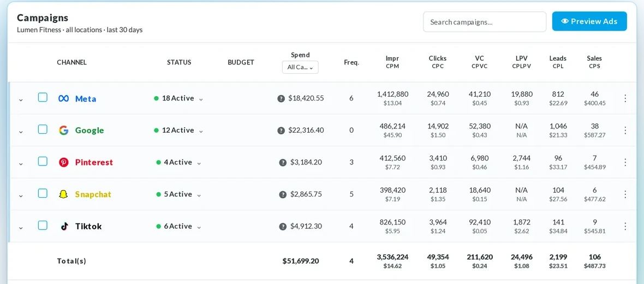Expand the Pinterest channel row
The image size is (644, 284).
pos(21,164)
